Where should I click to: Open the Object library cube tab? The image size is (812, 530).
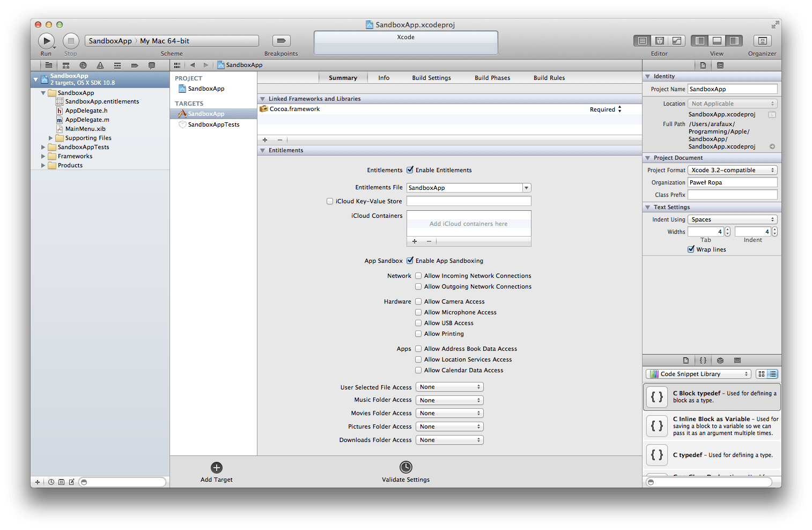pos(720,360)
